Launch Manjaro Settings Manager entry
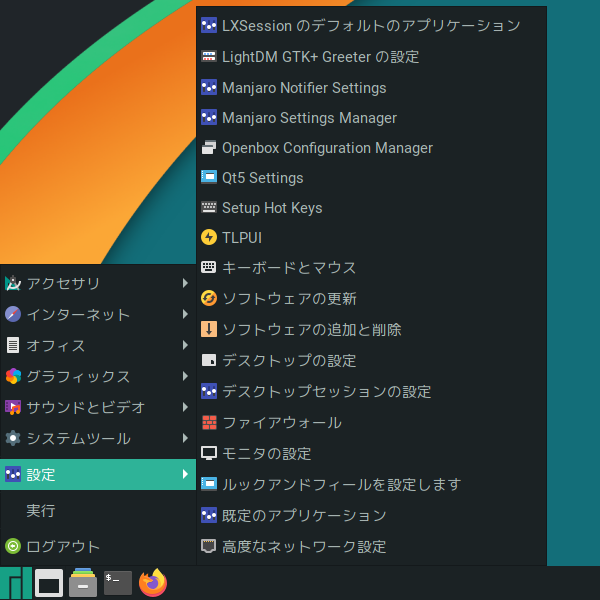This screenshot has height=600, width=600. 371,118
